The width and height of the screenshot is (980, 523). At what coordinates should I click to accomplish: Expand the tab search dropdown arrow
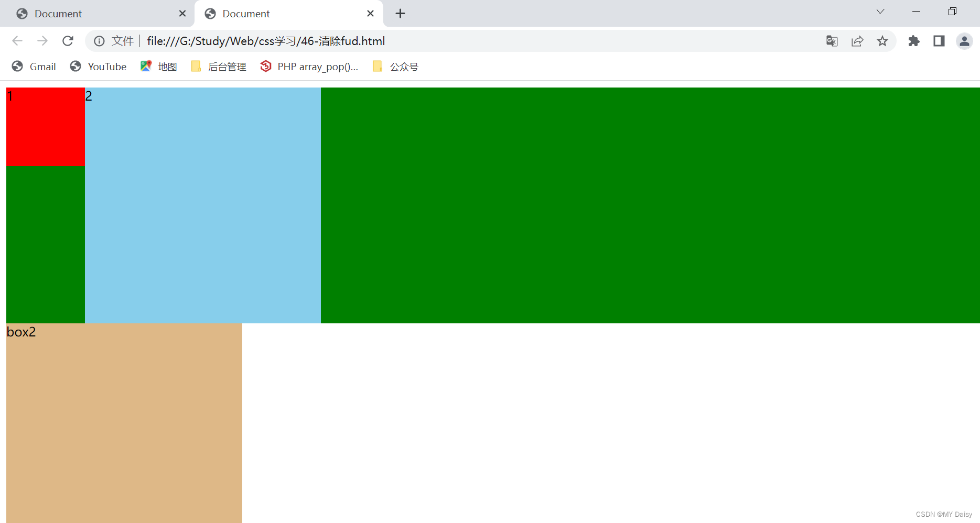pyautogui.click(x=880, y=12)
